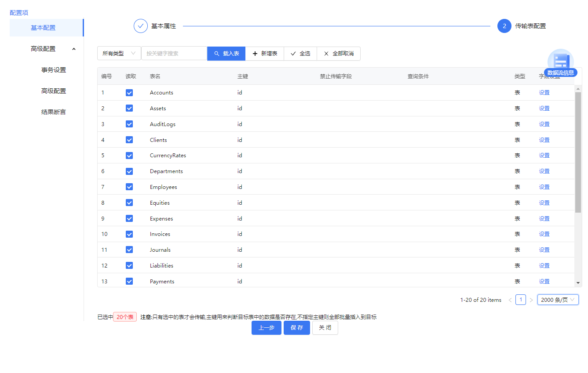Open 设置 link for the Equities row

tap(544, 203)
